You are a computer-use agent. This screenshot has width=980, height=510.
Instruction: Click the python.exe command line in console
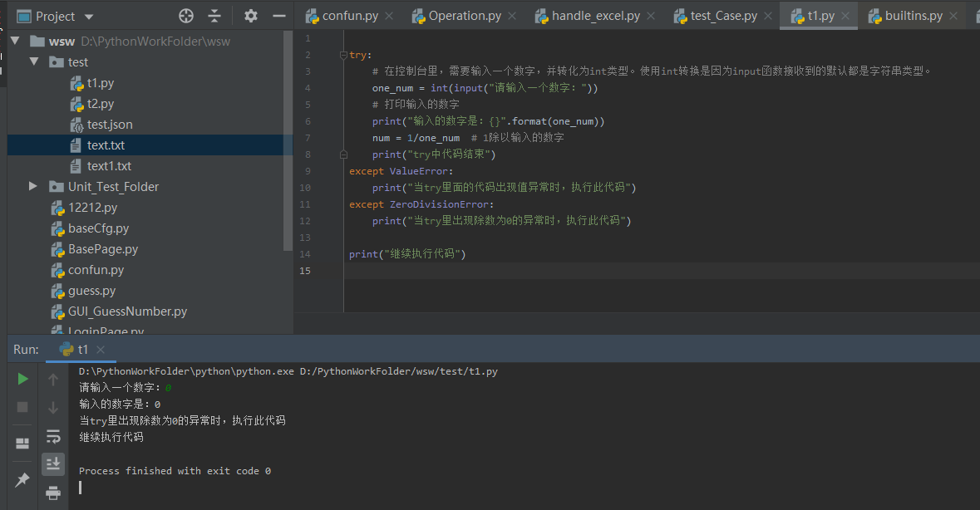tap(288, 371)
